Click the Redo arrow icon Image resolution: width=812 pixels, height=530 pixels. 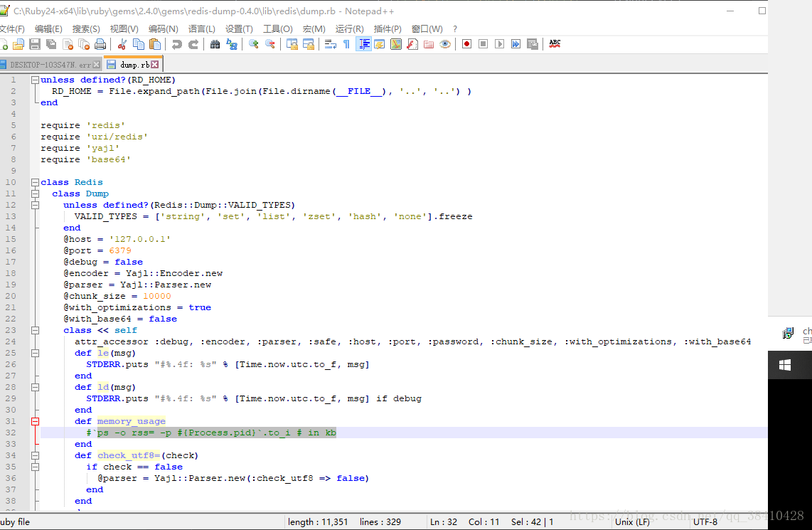(x=193, y=45)
